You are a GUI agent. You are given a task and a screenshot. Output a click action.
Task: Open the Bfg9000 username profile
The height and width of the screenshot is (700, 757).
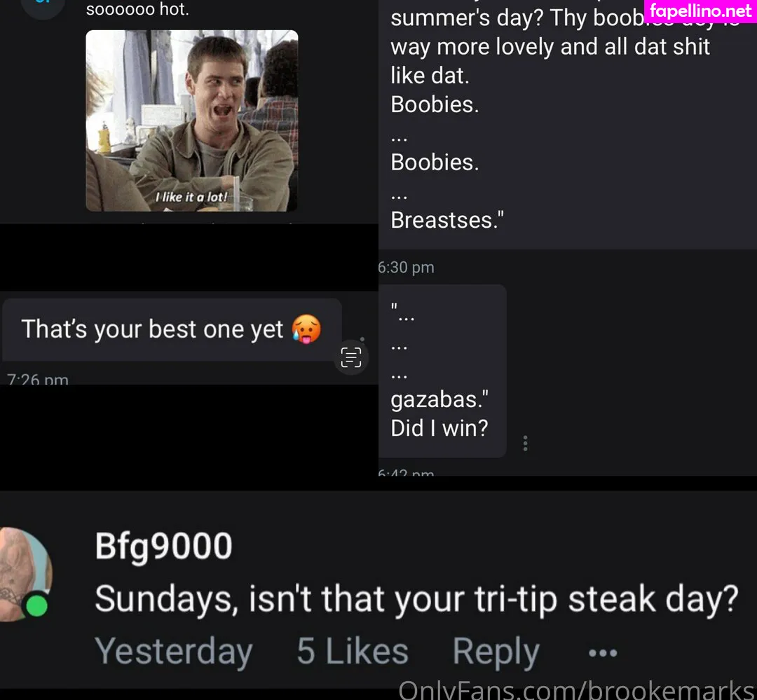pos(163,547)
